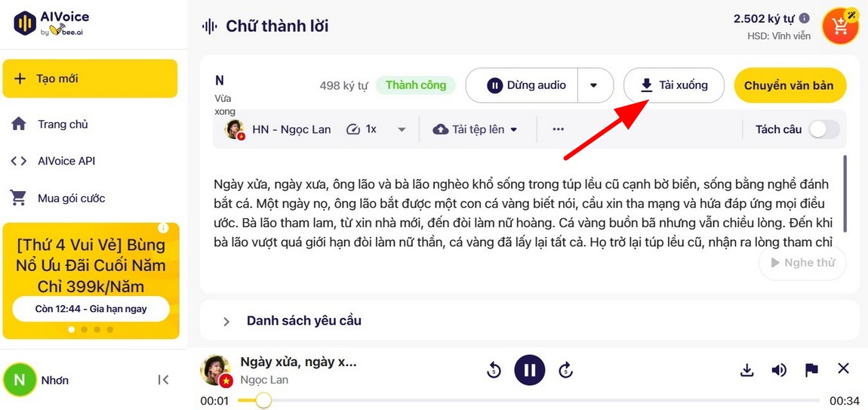Click inside the story text area
The width and height of the screenshot is (868, 410).
(x=523, y=213)
